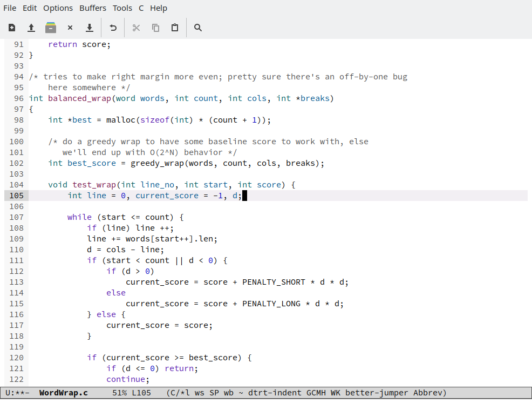The image size is (532, 410).
Task: Save the buffer with the download arrow icon
Action: pos(90,28)
